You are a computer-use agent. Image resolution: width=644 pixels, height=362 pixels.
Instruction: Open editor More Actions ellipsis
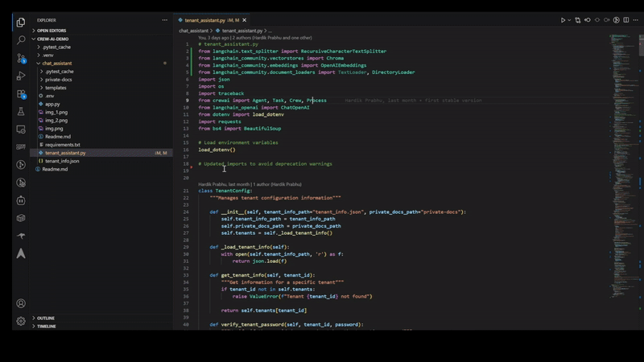pos(635,20)
